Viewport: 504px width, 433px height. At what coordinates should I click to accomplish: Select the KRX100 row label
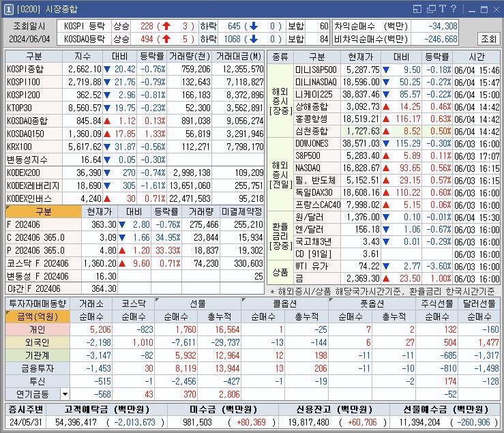click(x=33, y=147)
